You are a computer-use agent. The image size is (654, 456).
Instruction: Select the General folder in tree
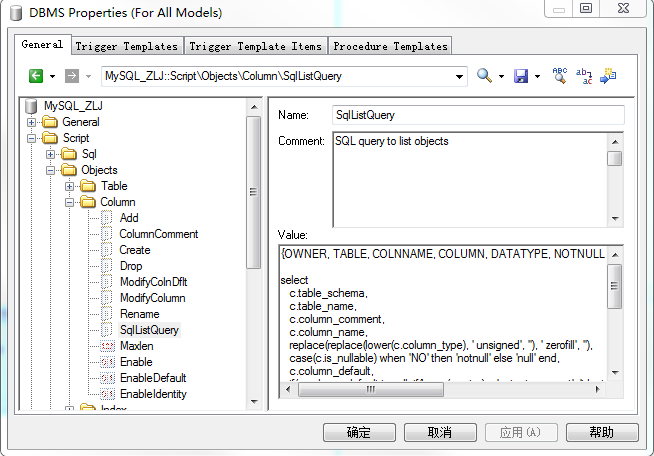pyautogui.click(x=81, y=122)
